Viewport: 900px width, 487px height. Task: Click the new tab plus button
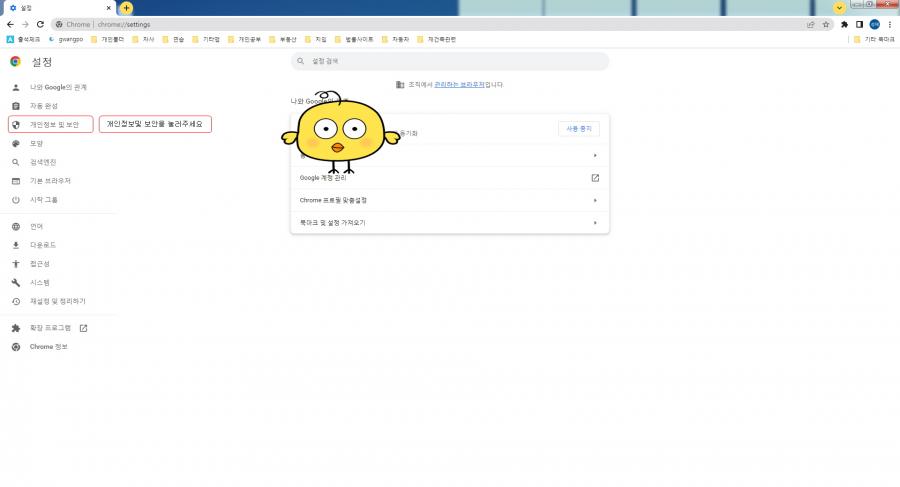point(126,7)
